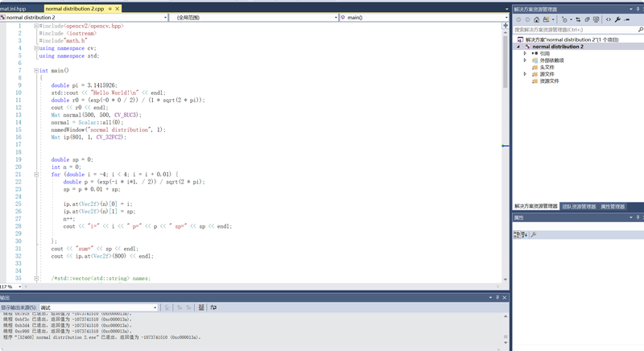
Task: Close the normal distribution 2.cpp tab
Action: [x=117, y=9]
